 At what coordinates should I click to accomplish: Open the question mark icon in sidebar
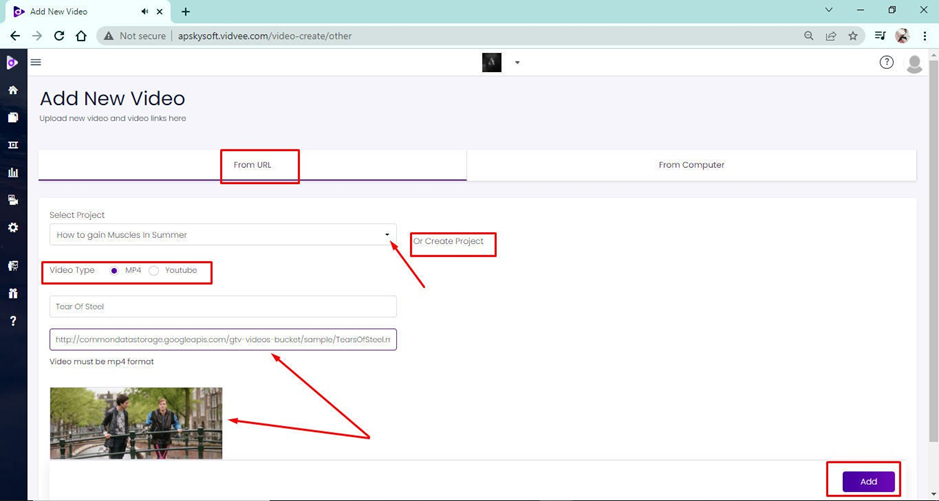point(13,321)
